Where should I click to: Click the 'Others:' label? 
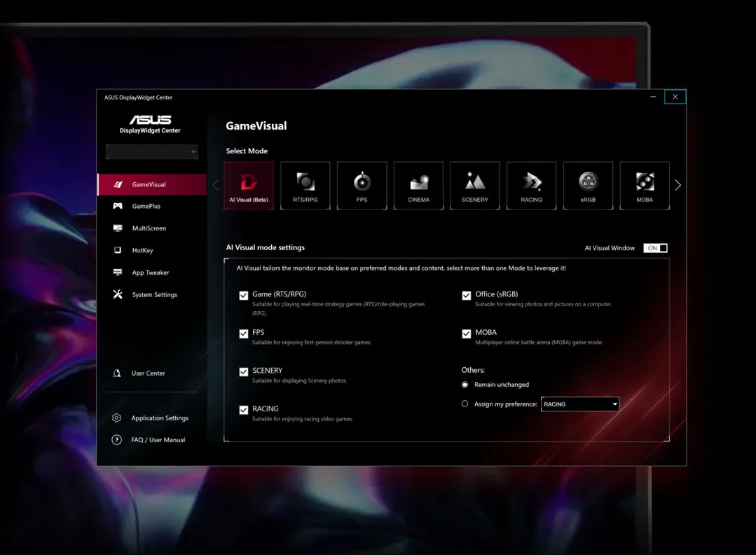click(473, 370)
